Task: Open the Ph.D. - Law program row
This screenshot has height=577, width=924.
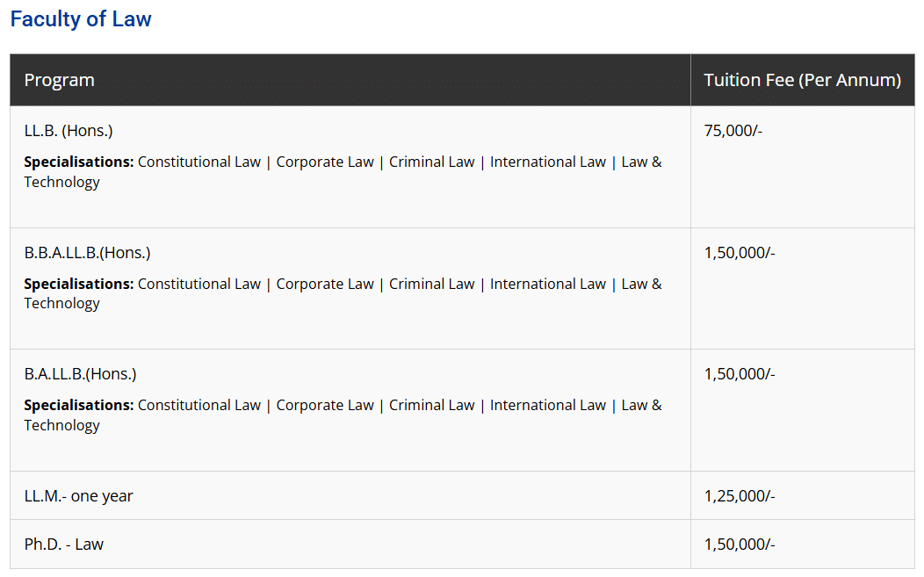Action: (63, 545)
